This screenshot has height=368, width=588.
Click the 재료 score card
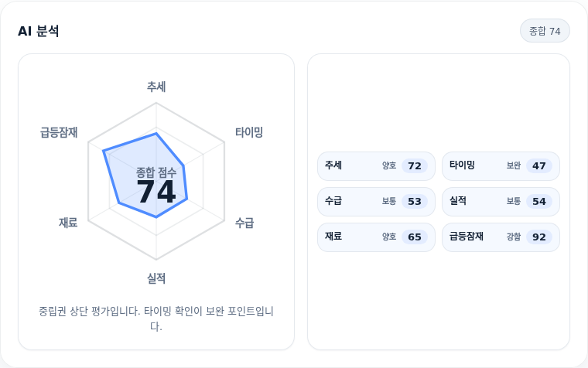pyautogui.click(x=376, y=237)
